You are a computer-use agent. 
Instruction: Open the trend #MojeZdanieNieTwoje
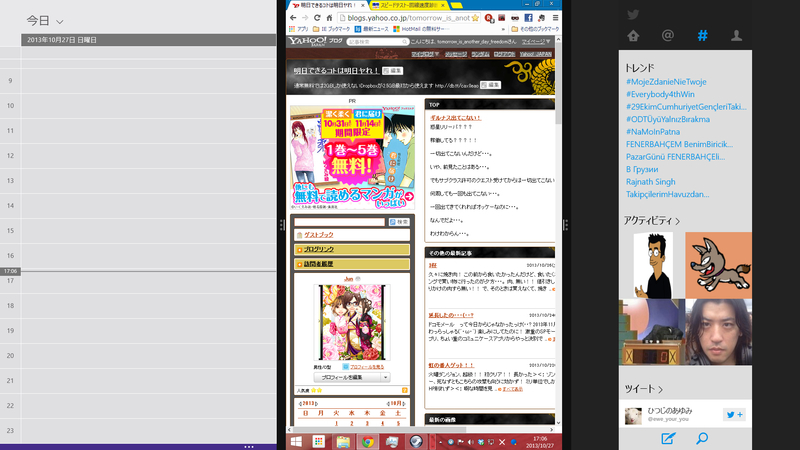point(666,82)
